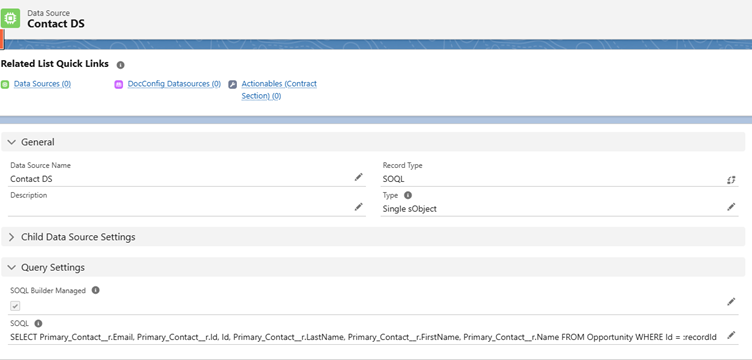Click the Contact DS name field value
The image size is (752, 360).
(31, 179)
